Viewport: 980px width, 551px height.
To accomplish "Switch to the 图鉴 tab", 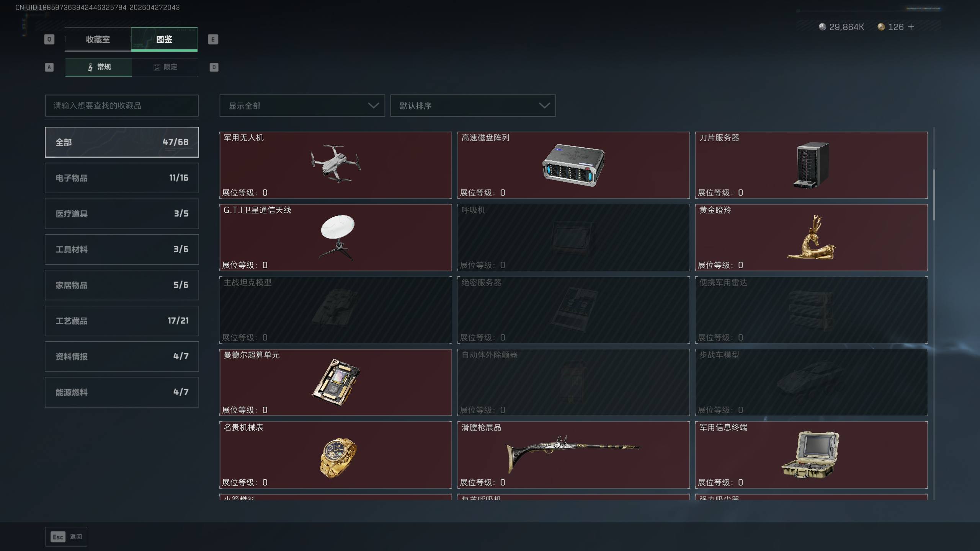I will [164, 39].
